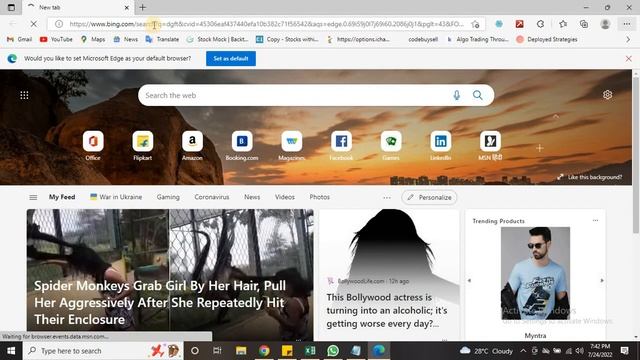Show more feed topics ellipsis
Image resolution: width=640 pixels, height=360 pixels.
coord(387,198)
